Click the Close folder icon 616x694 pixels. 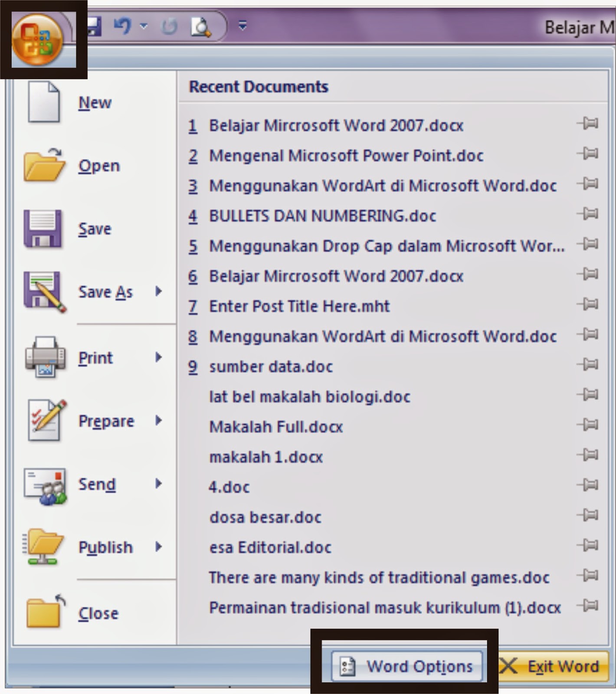(x=46, y=611)
